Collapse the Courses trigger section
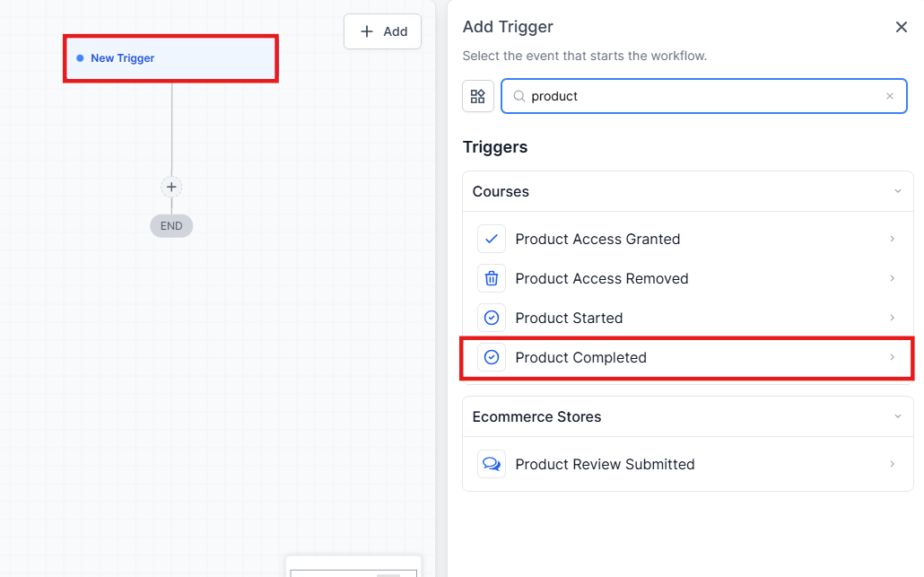 pos(897,191)
